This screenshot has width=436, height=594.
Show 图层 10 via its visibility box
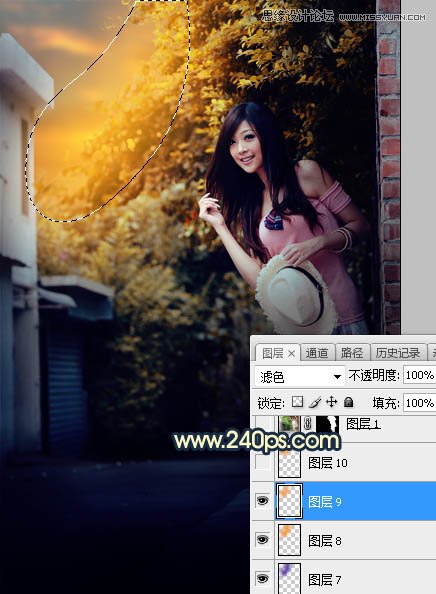(x=263, y=462)
